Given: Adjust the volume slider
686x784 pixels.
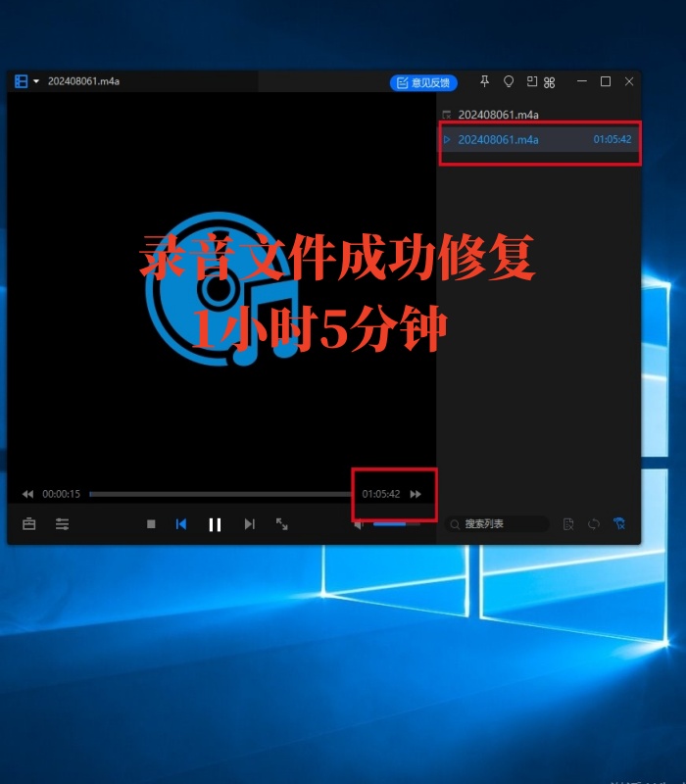Looking at the screenshot, I should point(396,524).
